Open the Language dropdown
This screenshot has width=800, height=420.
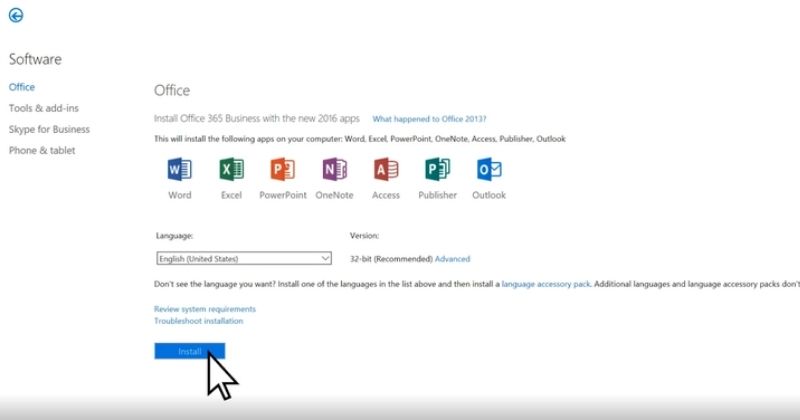[244, 259]
